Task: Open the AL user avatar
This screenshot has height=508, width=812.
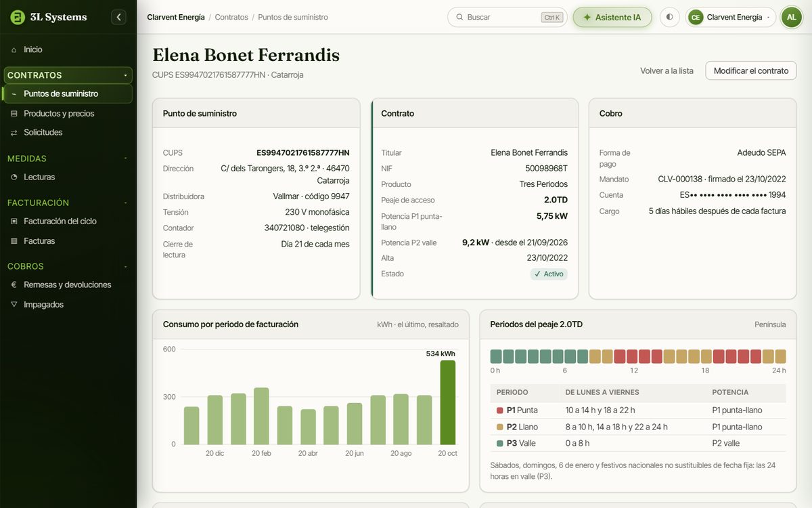Action: tap(791, 18)
